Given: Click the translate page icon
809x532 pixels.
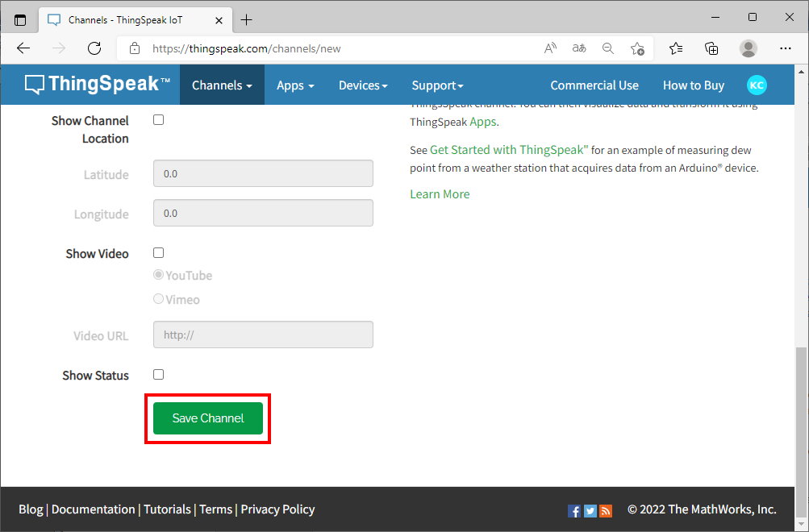Looking at the screenshot, I should point(579,48).
